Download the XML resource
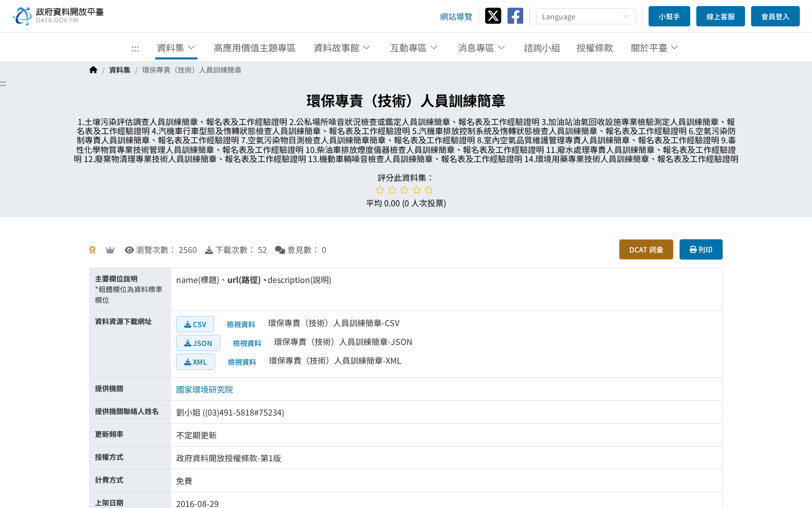 195,362
